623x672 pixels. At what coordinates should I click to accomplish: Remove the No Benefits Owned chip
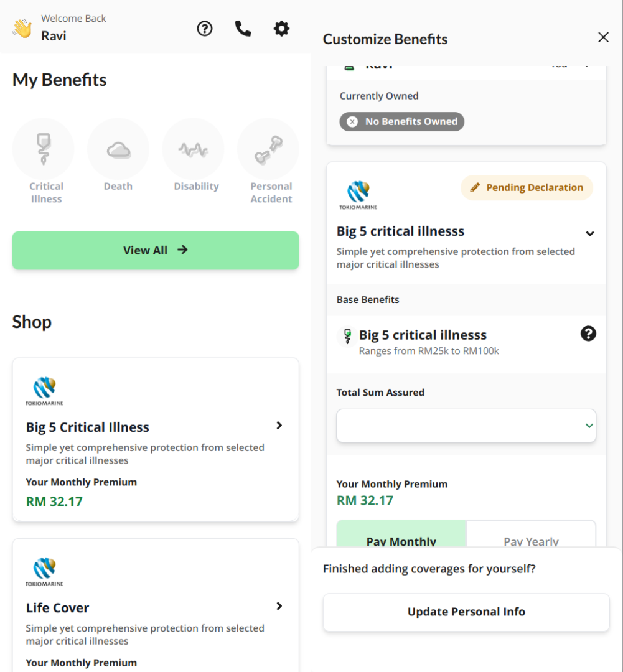[x=352, y=122]
